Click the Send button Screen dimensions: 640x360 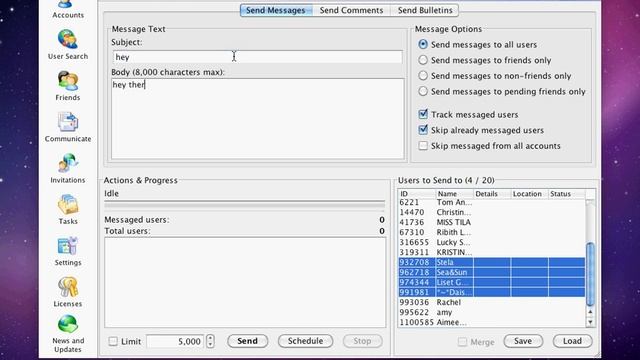click(247, 341)
